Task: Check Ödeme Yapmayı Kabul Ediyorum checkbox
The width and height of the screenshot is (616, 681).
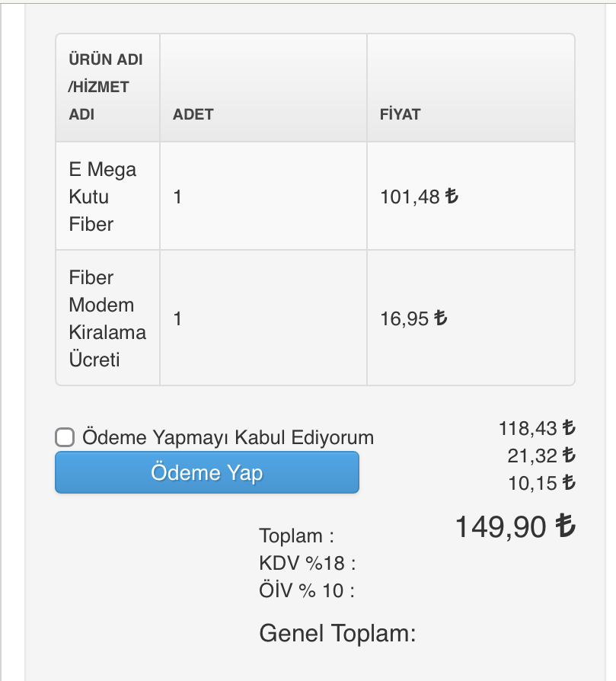Action: 65,437
